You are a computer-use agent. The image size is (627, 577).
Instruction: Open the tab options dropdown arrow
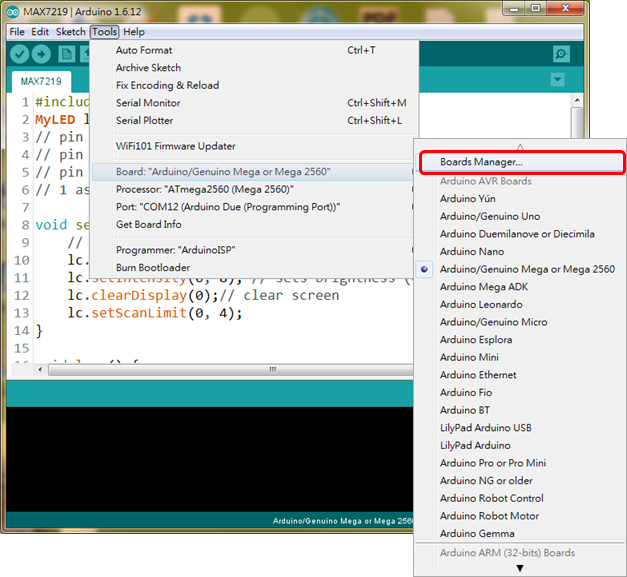[557, 80]
